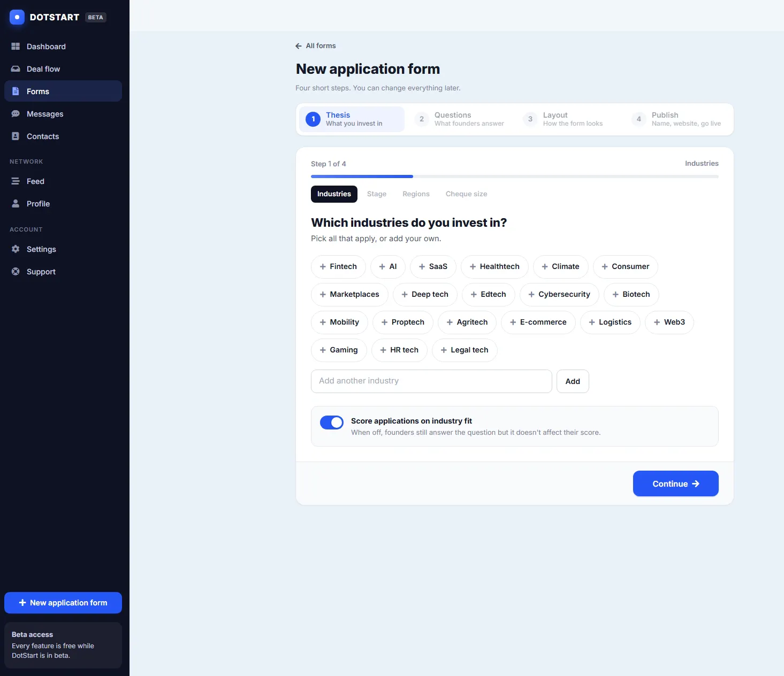Go to the Layout step
Viewport: 784px width, 676px height.
click(569, 119)
